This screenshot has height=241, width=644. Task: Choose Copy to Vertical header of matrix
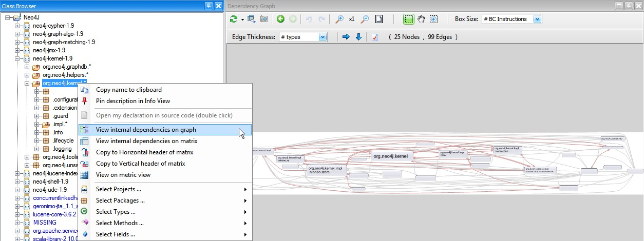[x=165, y=164]
